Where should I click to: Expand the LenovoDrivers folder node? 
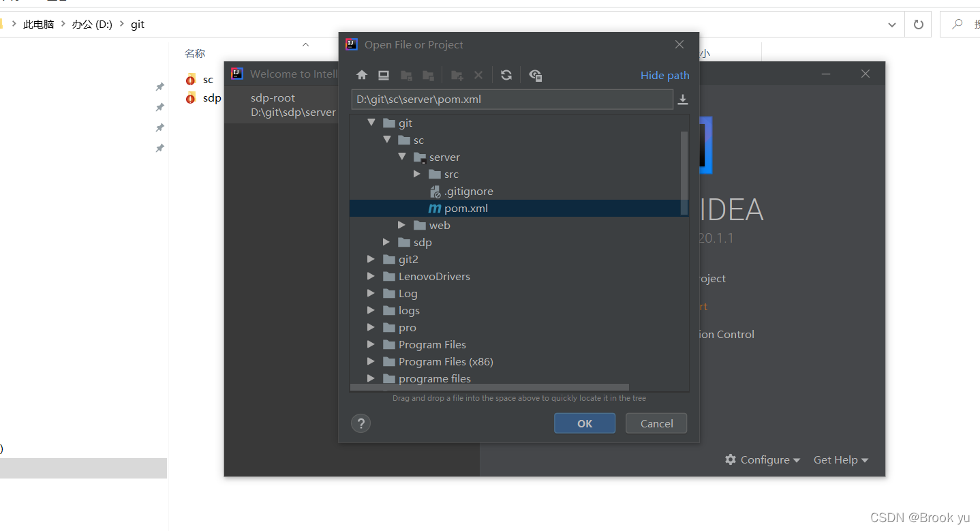pos(371,276)
